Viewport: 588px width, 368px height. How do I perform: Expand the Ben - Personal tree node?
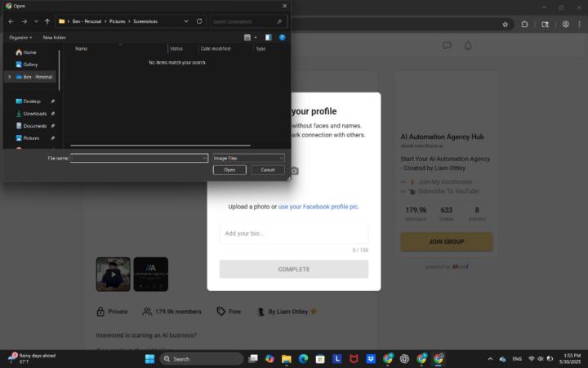click(x=9, y=77)
